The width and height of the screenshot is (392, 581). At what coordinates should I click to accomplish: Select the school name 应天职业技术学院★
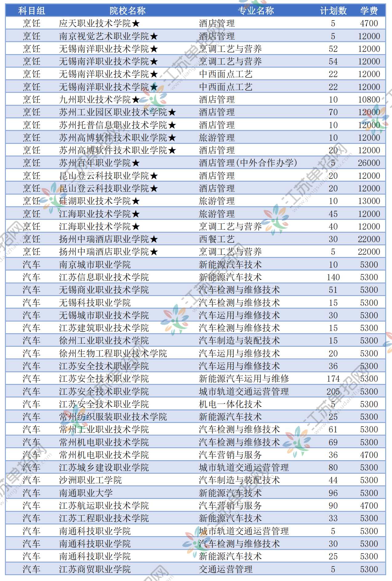[x=100, y=23]
